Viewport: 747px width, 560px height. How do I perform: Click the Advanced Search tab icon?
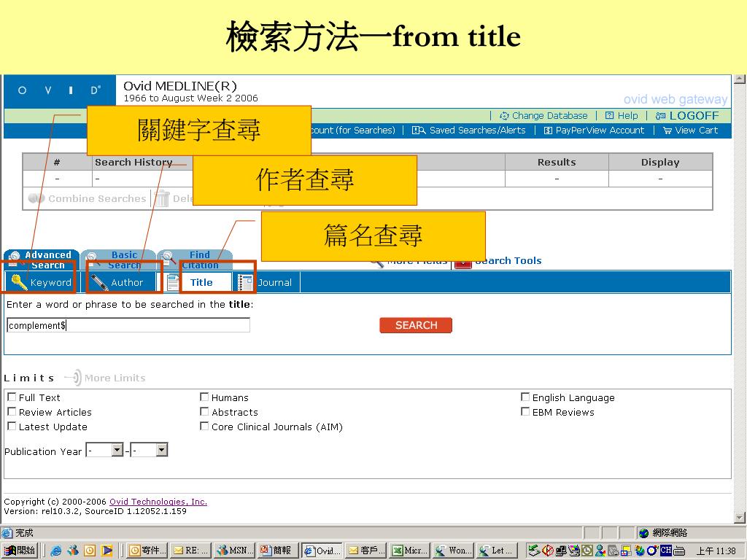[15, 257]
